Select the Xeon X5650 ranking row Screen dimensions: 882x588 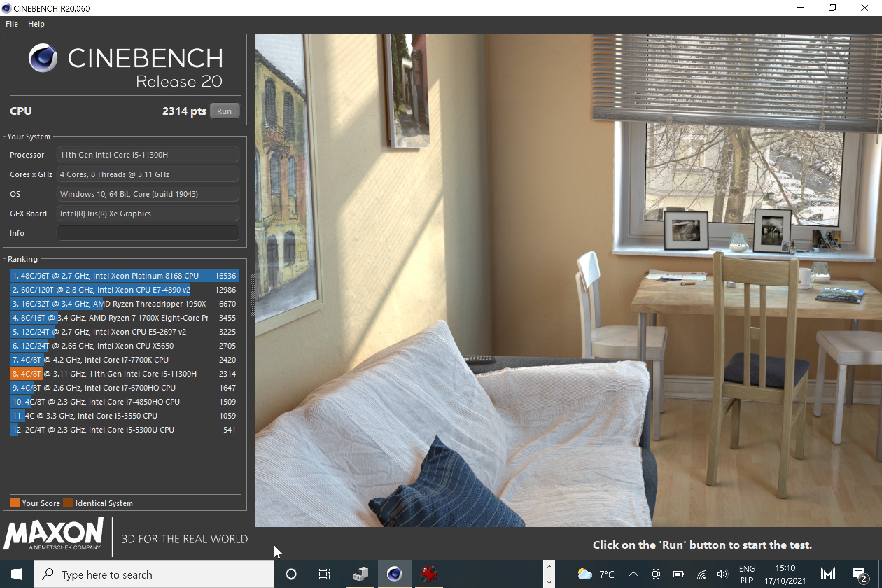pos(125,346)
